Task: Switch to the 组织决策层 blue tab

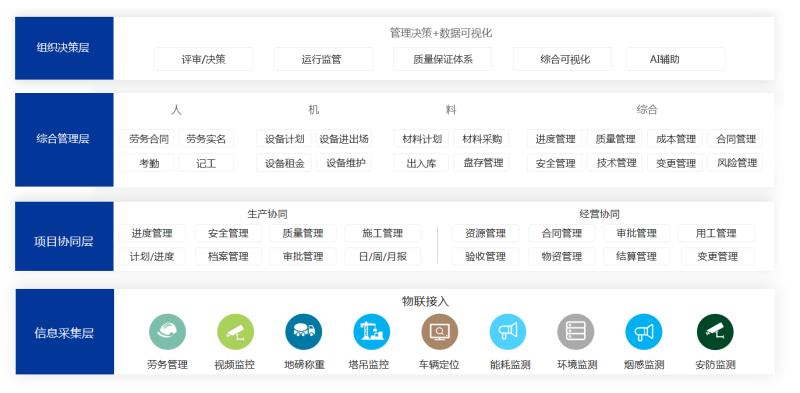Action: click(64, 48)
